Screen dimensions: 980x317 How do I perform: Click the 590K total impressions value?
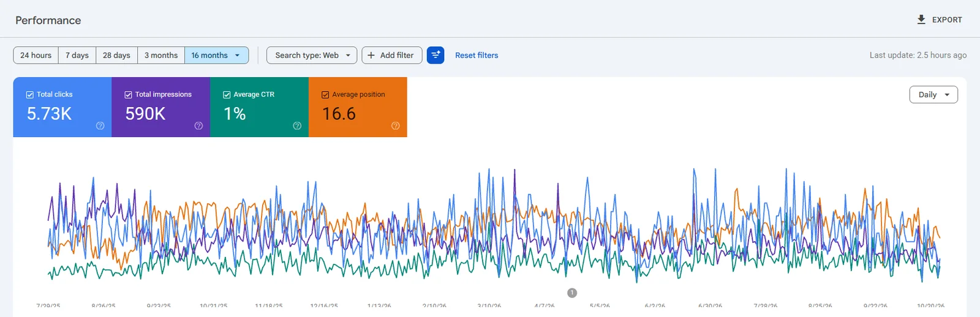(145, 114)
